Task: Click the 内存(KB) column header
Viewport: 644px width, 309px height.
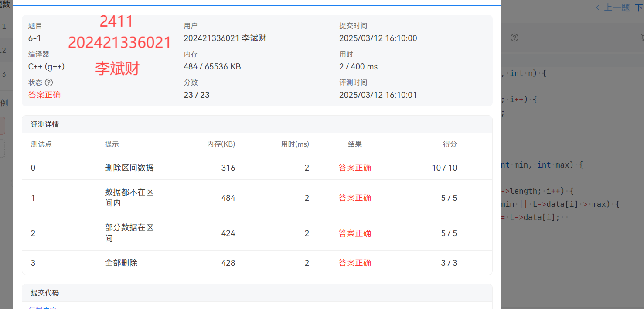Action: coord(221,144)
